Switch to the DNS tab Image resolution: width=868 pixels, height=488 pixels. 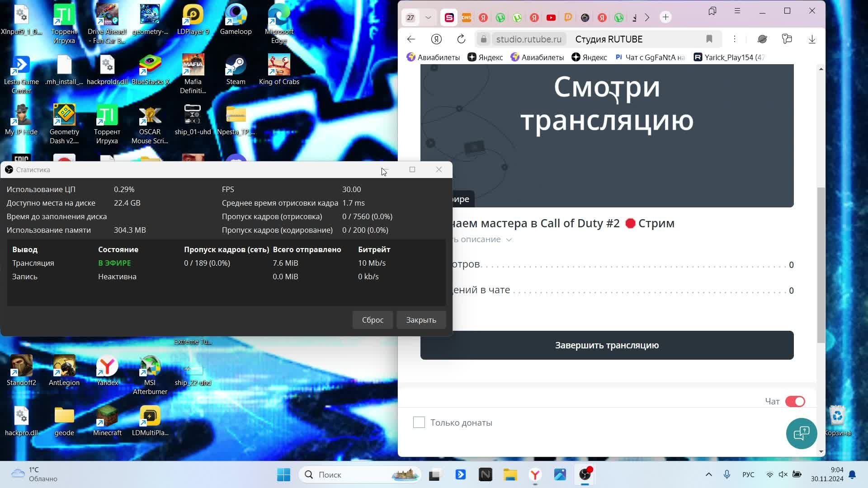pos(466,18)
